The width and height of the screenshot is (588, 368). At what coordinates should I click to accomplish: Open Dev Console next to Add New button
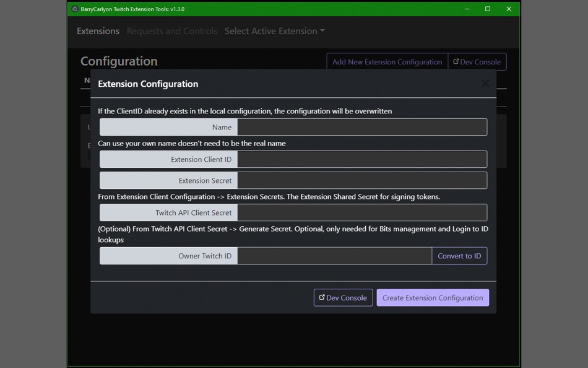tap(477, 61)
